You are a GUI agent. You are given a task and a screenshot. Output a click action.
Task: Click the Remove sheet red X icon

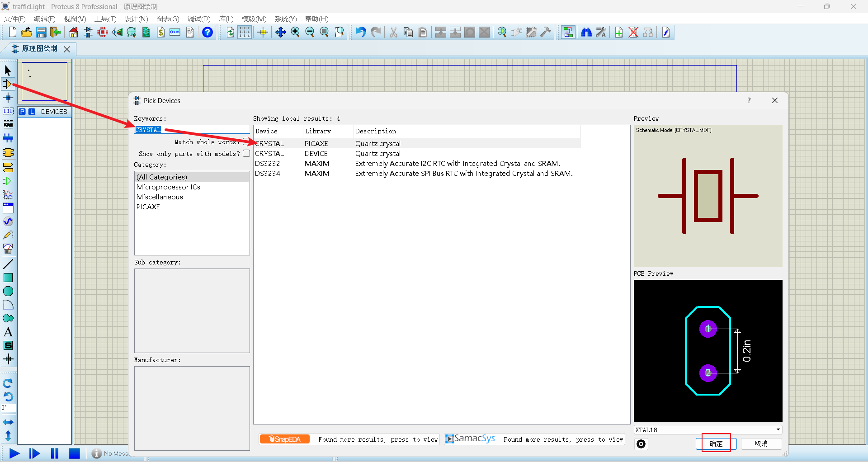(x=633, y=32)
